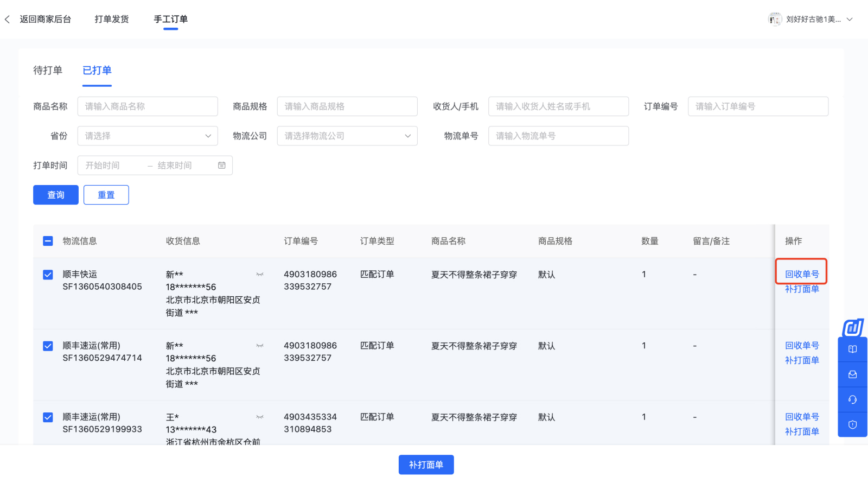Click the 收货信息 column header
This screenshot has height=477, width=868.
coord(183,241)
